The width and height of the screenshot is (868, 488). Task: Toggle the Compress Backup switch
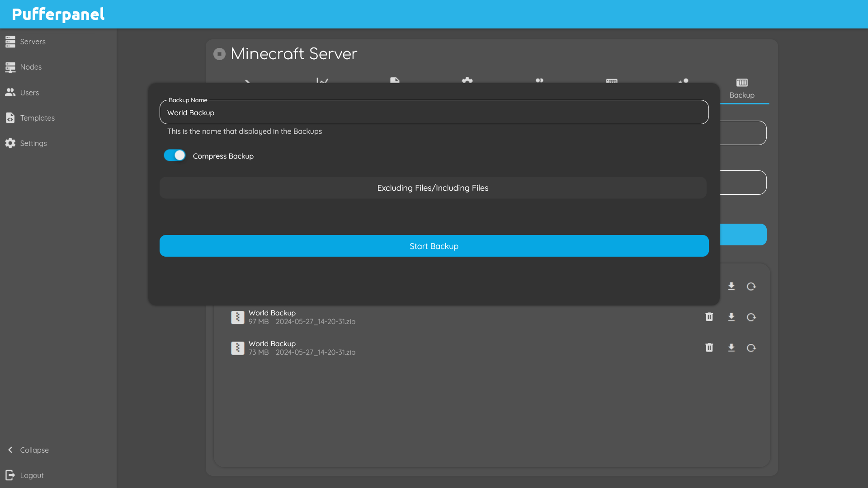[x=175, y=155]
